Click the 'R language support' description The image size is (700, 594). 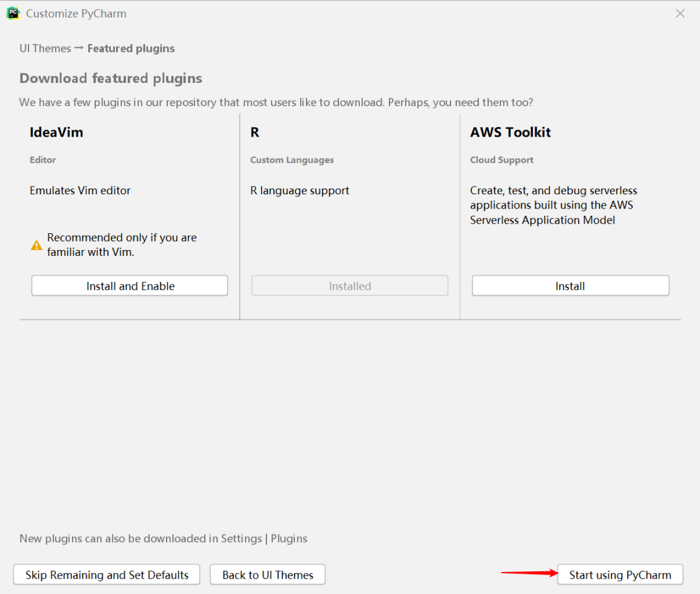(x=299, y=190)
